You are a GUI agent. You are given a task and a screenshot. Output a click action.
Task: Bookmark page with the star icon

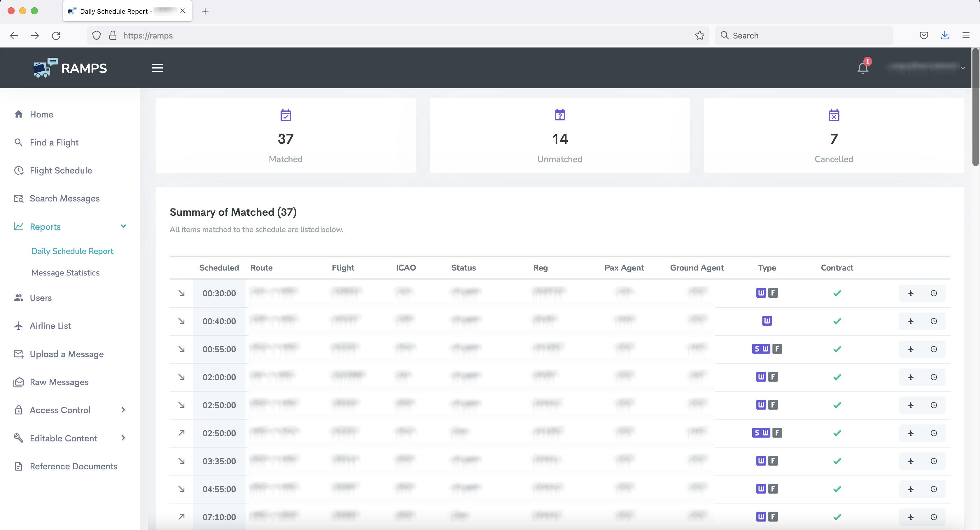[x=699, y=36]
